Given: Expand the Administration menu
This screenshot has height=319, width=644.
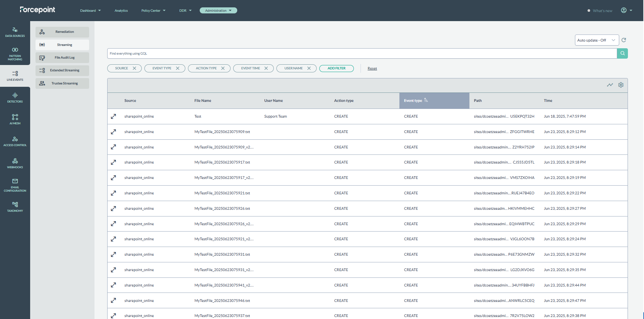Looking at the screenshot, I should click(x=218, y=11).
